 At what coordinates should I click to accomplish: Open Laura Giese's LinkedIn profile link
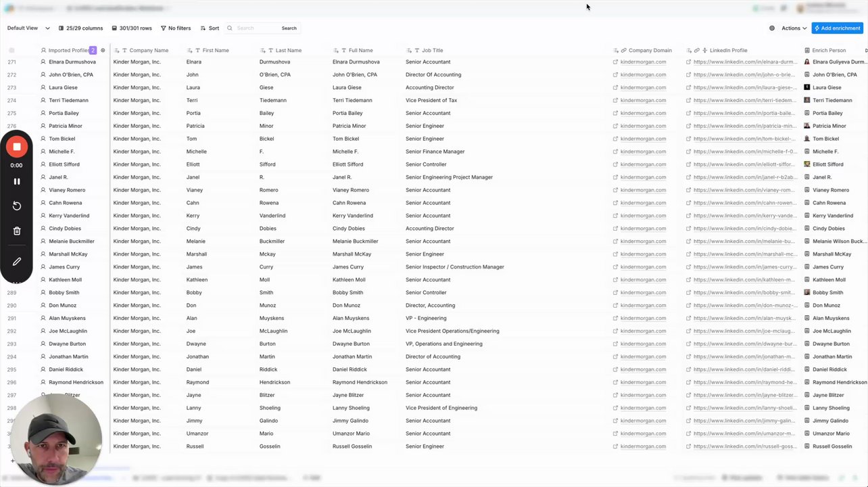[x=744, y=87]
